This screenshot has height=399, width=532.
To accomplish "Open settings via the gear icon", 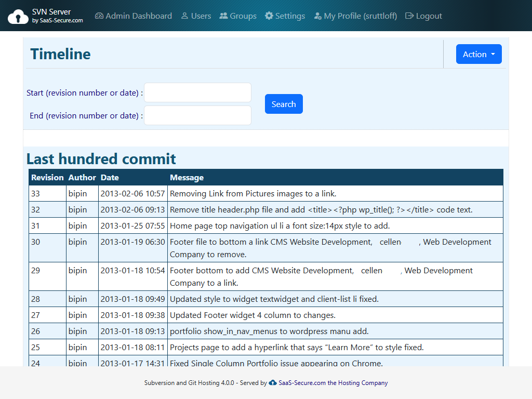I will 269,16.
